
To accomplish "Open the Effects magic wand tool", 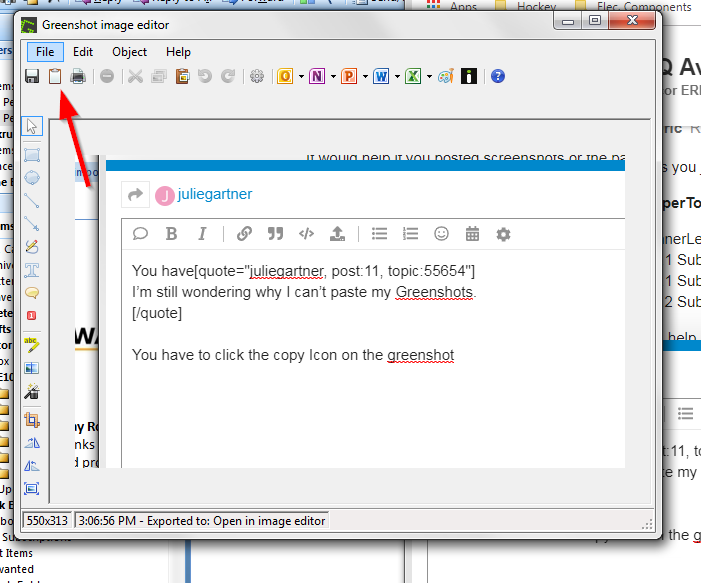I will [x=32, y=391].
